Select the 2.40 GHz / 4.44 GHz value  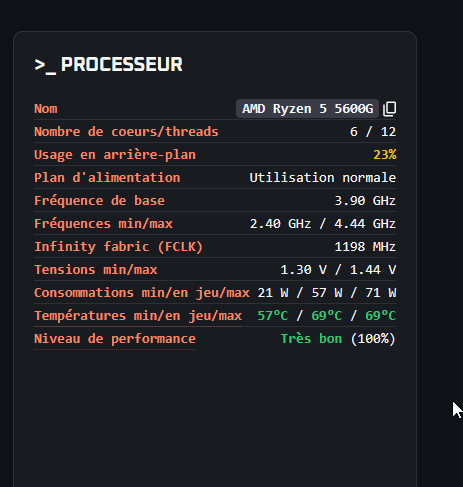(323, 224)
